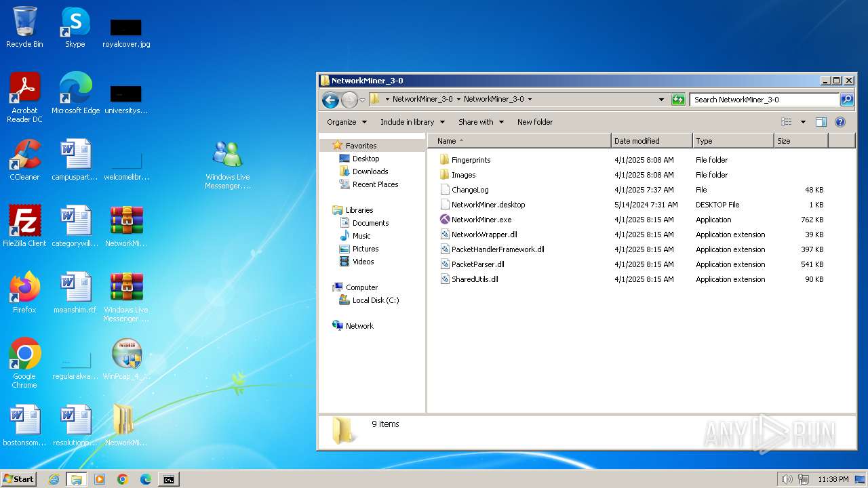Select the NetworkMiner folder icon on desktop
868x488 pixels.
tap(126, 426)
